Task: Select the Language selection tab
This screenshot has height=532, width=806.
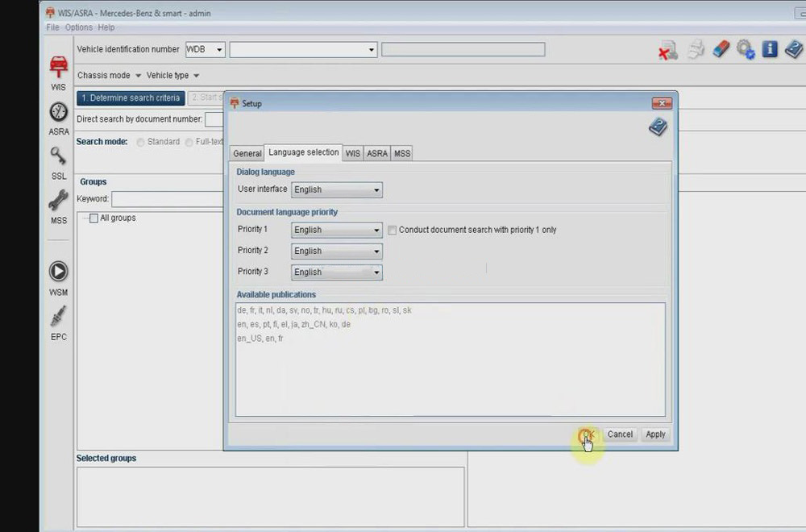Action: click(x=303, y=152)
